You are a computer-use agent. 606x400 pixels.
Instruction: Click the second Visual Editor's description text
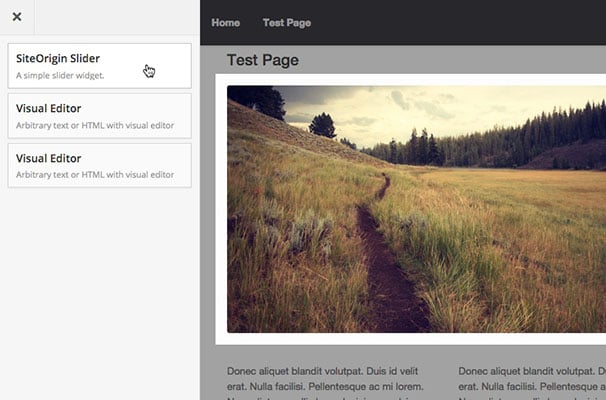click(x=95, y=175)
